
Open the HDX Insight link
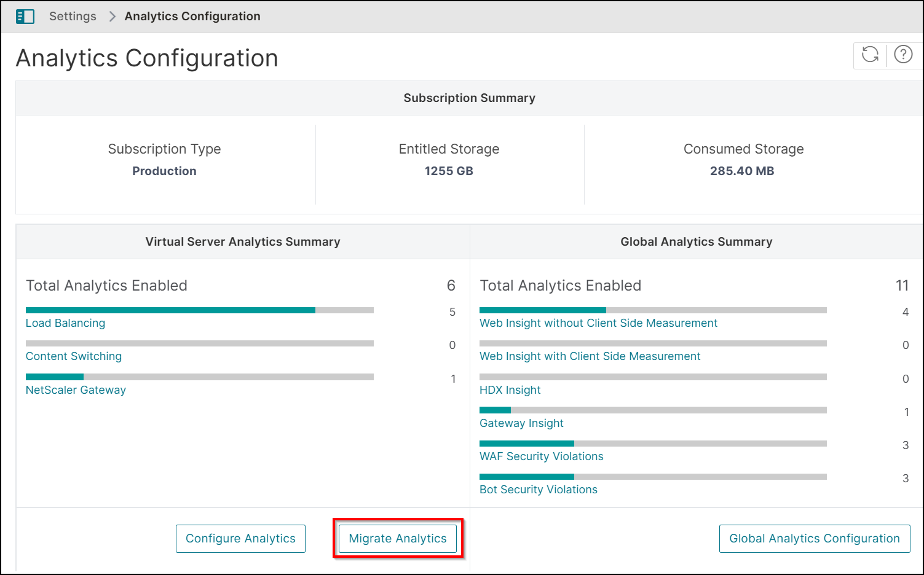(510, 390)
